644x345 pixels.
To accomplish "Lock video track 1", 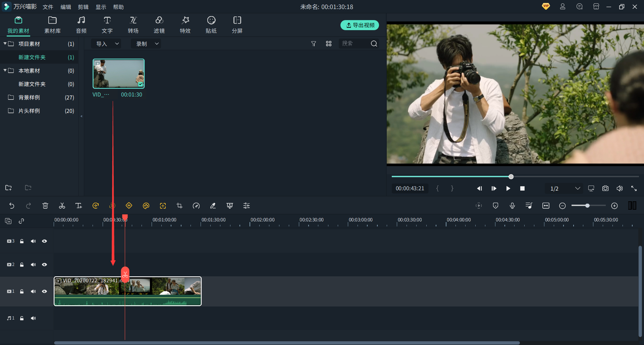I will 22,291.
